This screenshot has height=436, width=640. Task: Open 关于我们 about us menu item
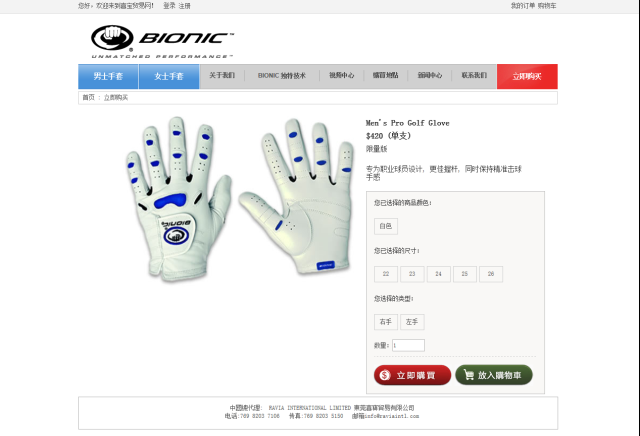coord(222,76)
